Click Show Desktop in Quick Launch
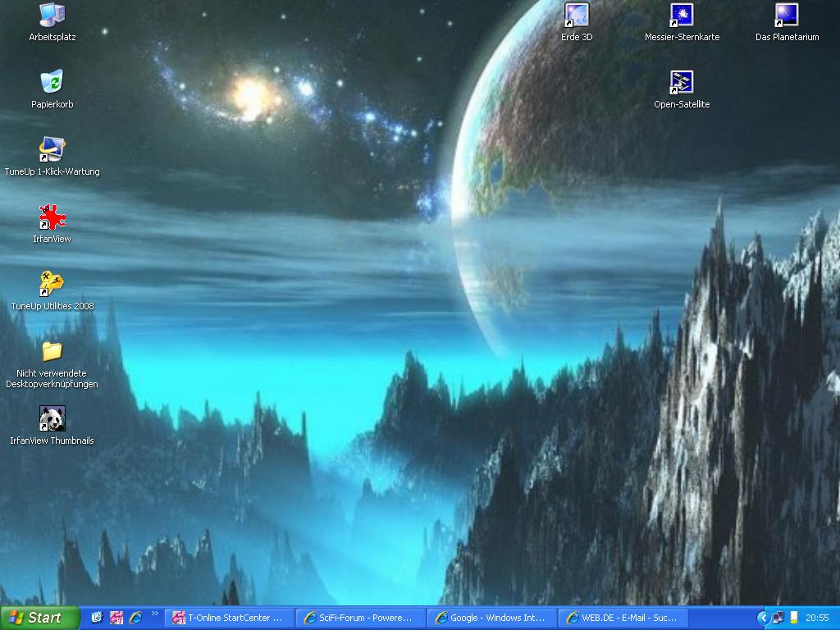The width and height of the screenshot is (840, 630). pyautogui.click(x=97, y=618)
